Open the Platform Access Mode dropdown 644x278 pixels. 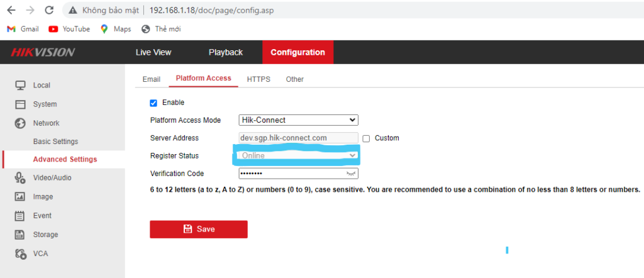point(298,120)
